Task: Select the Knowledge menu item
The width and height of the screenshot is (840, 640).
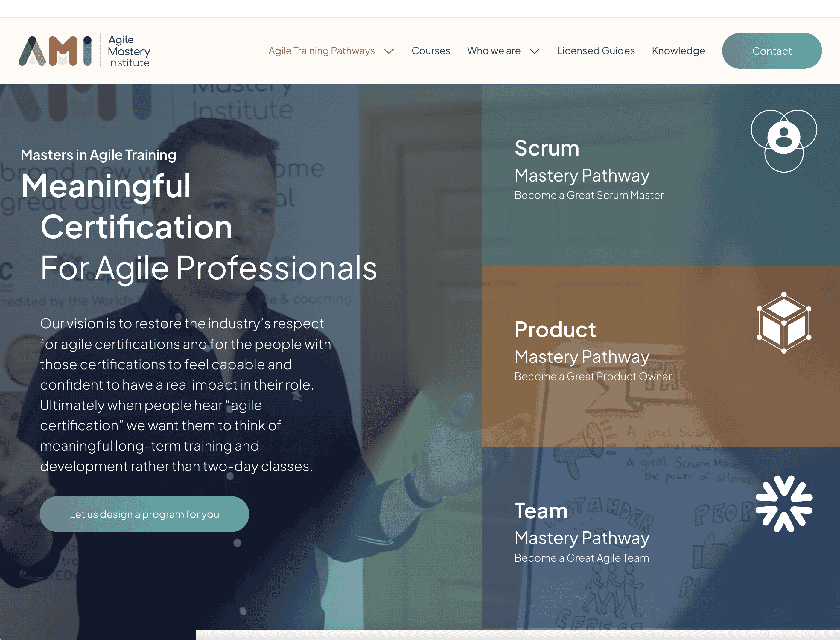Action: [x=678, y=51]
